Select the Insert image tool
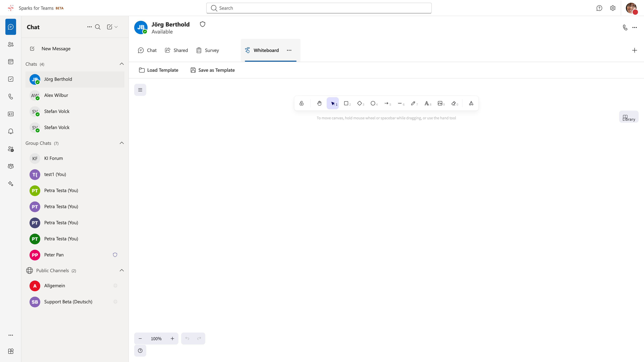Image resolution: width=644 pixels, height=362 pixels. tap(440, 103)
